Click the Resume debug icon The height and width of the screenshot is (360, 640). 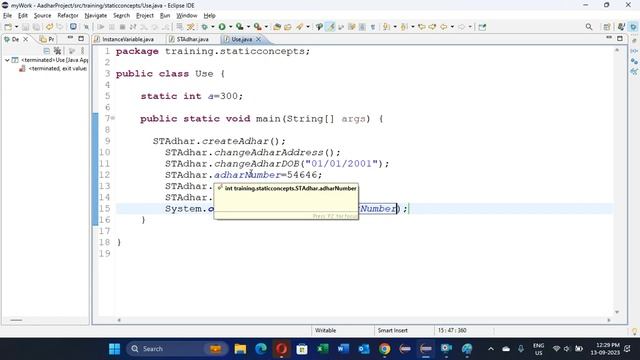tap(101, 27)
